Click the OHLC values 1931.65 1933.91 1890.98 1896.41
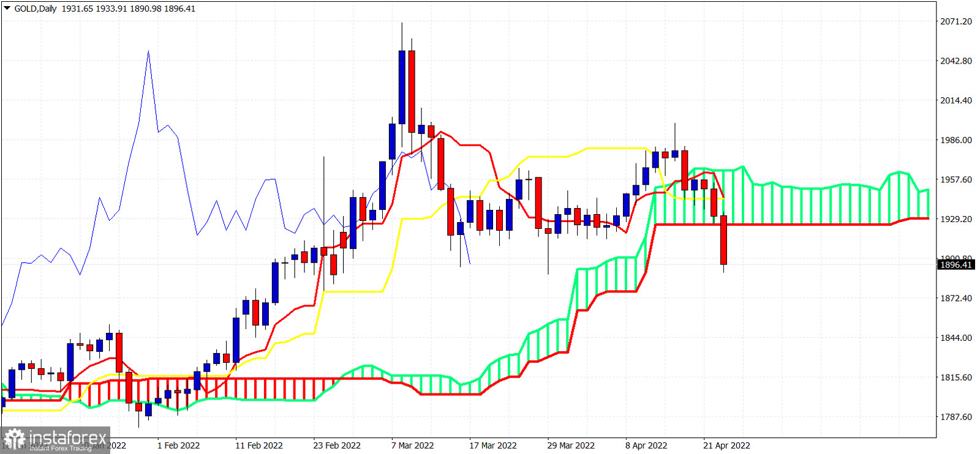The width and height of the screenshot is (980, 454). point(129,9)
